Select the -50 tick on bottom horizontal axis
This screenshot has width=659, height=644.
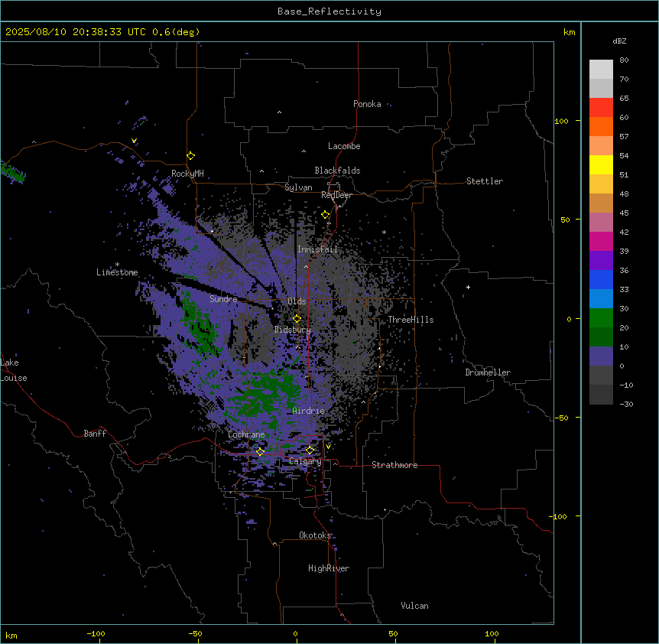tap(195, 633)
